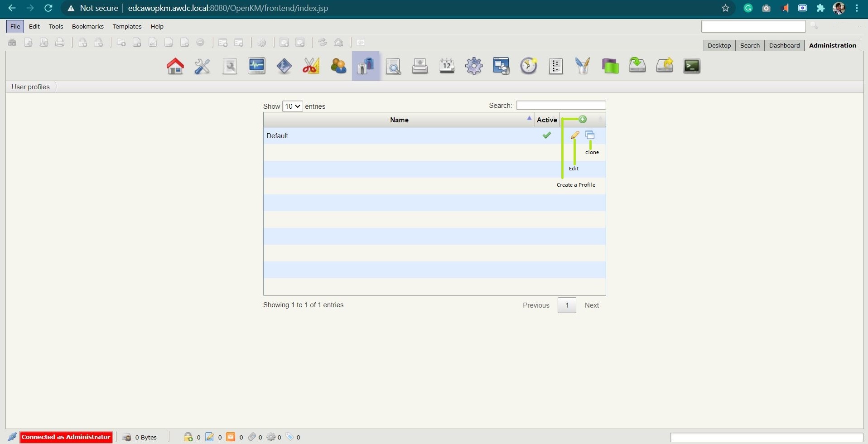
Task: Click the browser address bar URL
Action: [x=228, y=8]
